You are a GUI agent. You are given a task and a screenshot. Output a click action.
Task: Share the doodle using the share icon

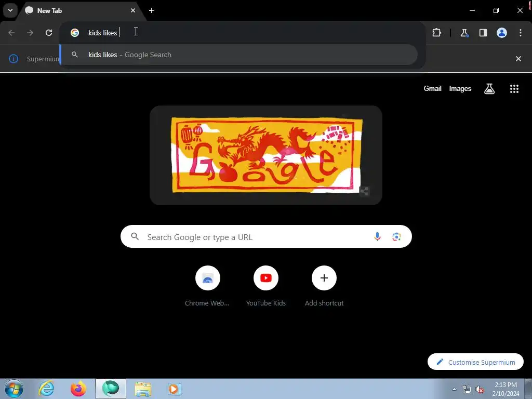[x=364, y=191]
